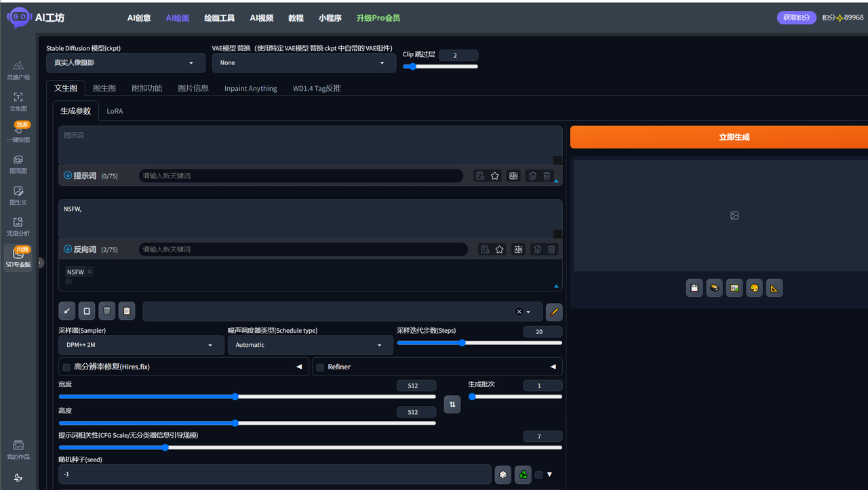Clear the prompt with the 提示词 trash icon

click(x=547, y=176)
